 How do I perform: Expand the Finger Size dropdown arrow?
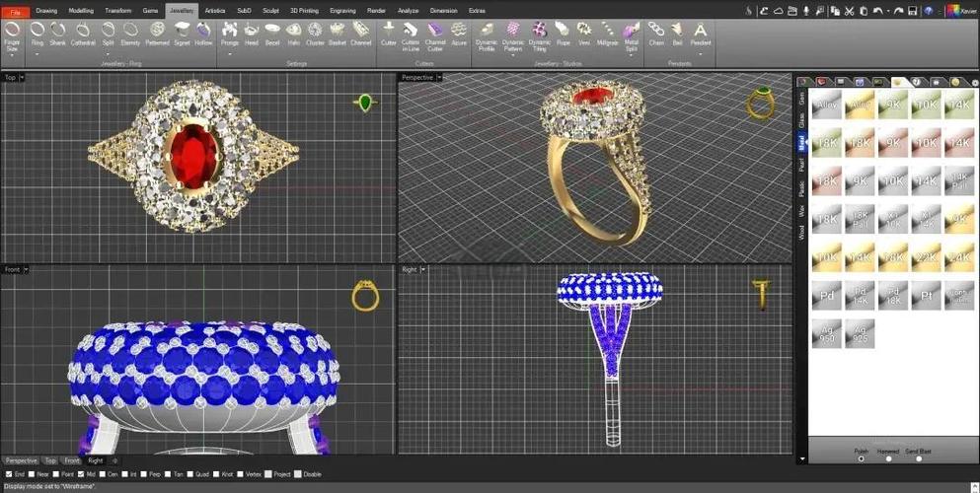click(12, 55)
